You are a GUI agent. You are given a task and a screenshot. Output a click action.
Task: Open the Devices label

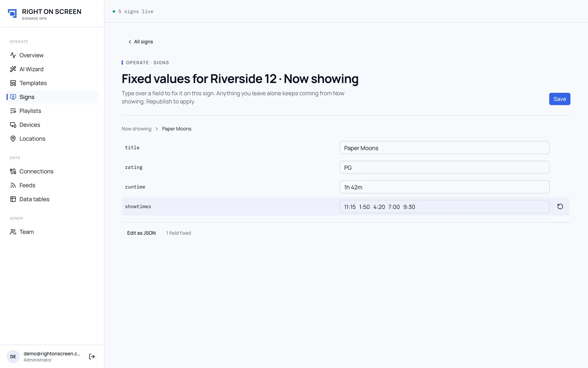(30, 125)
